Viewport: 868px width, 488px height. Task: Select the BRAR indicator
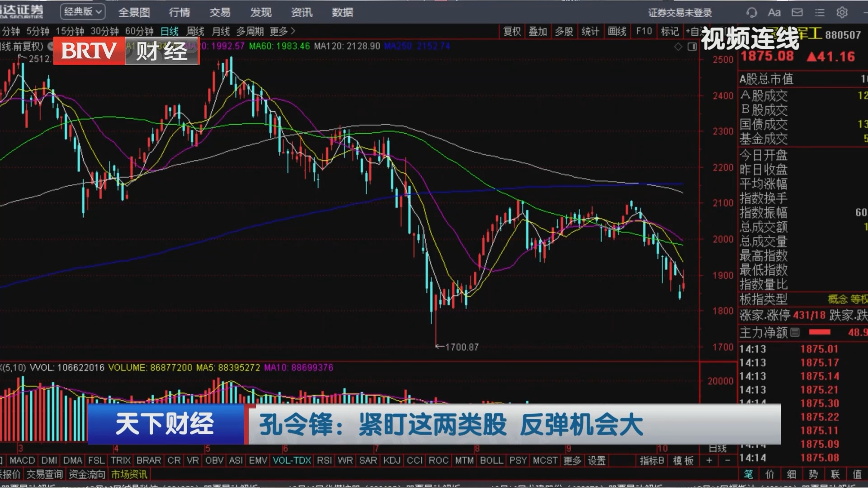click(x=149, y=460)
